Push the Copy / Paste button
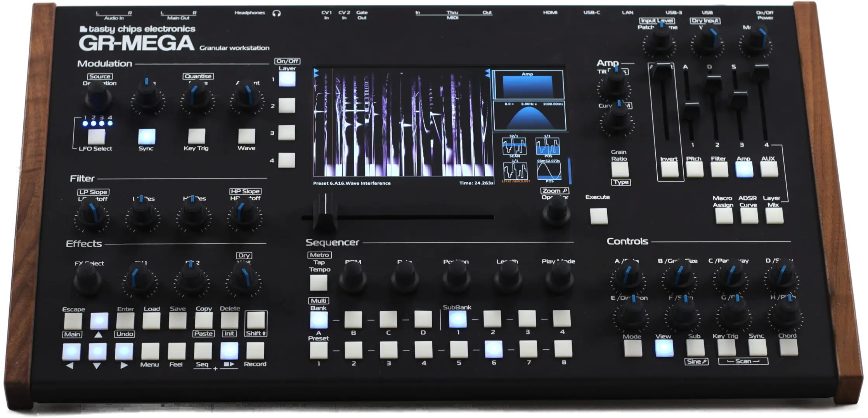The image size is (868, 418). pos(203,321)
